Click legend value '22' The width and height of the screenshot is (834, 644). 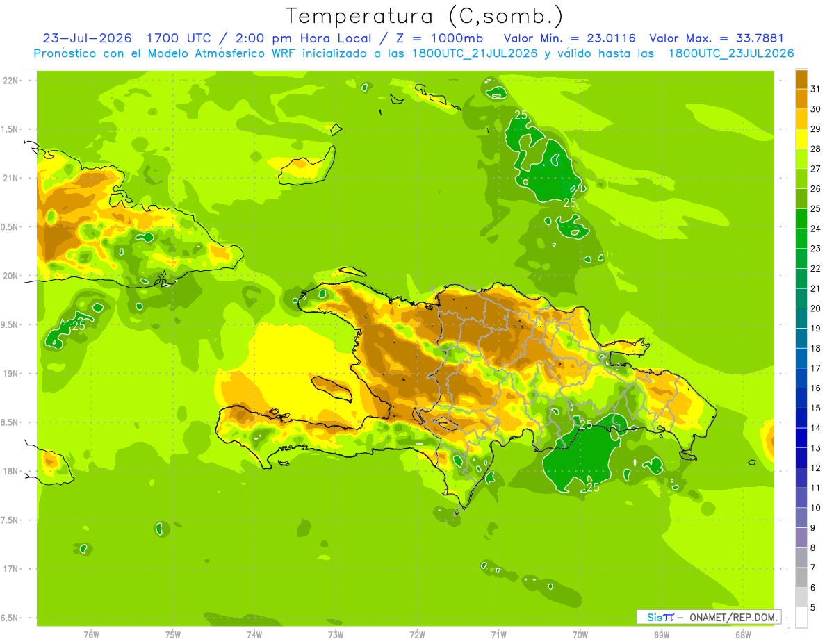[x=815, y=269]
